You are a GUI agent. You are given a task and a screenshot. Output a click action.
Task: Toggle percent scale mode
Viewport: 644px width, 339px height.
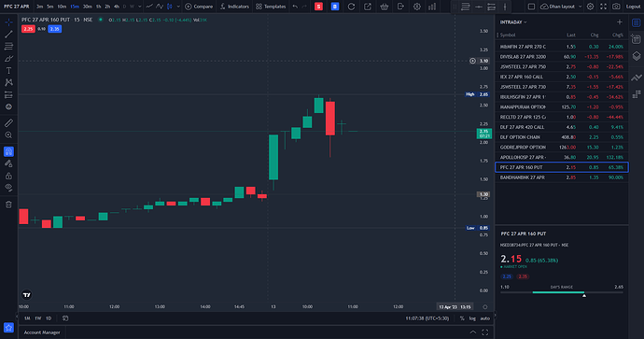[462, 318]
